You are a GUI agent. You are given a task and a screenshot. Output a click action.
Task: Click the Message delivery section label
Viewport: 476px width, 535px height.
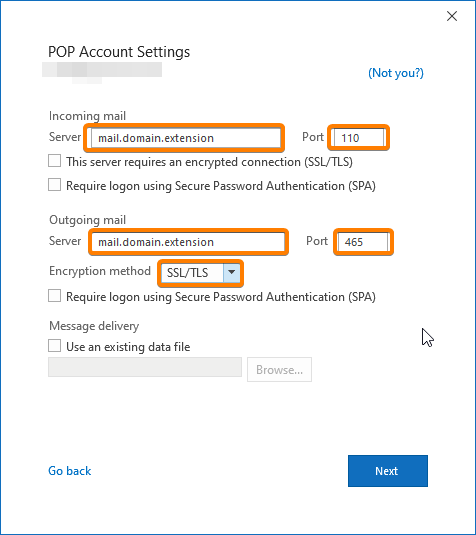point(94,326)
